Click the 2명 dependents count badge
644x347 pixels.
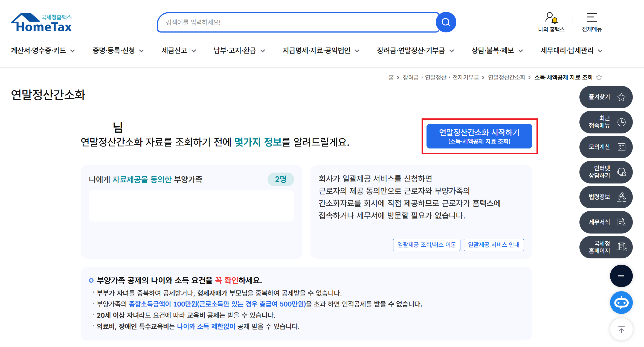coord(281,179)
